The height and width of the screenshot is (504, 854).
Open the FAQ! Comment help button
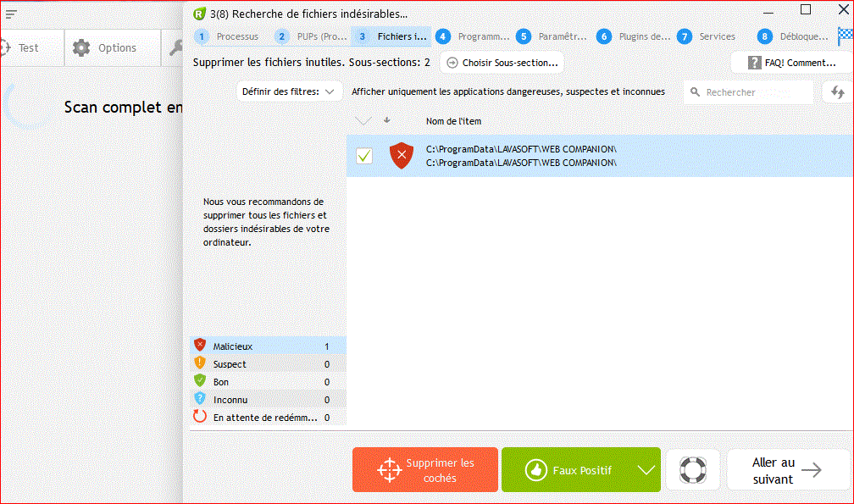click(791, 63)
